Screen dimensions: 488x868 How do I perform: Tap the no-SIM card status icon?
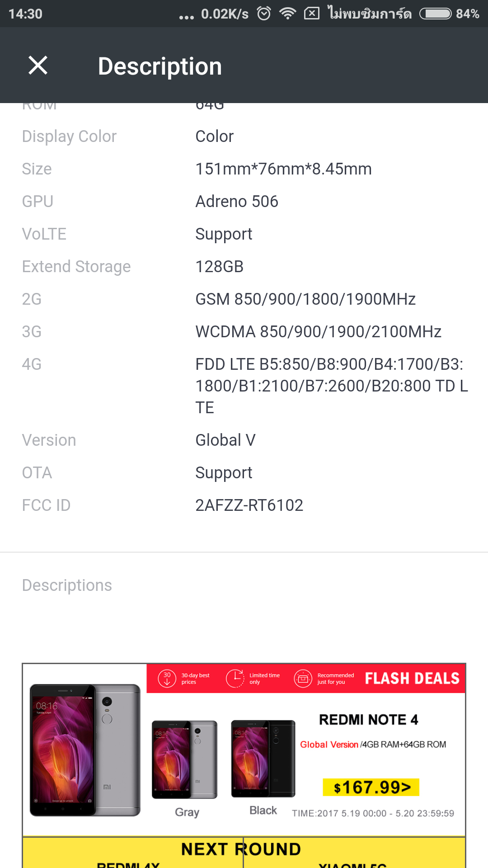tap(312, 14)
